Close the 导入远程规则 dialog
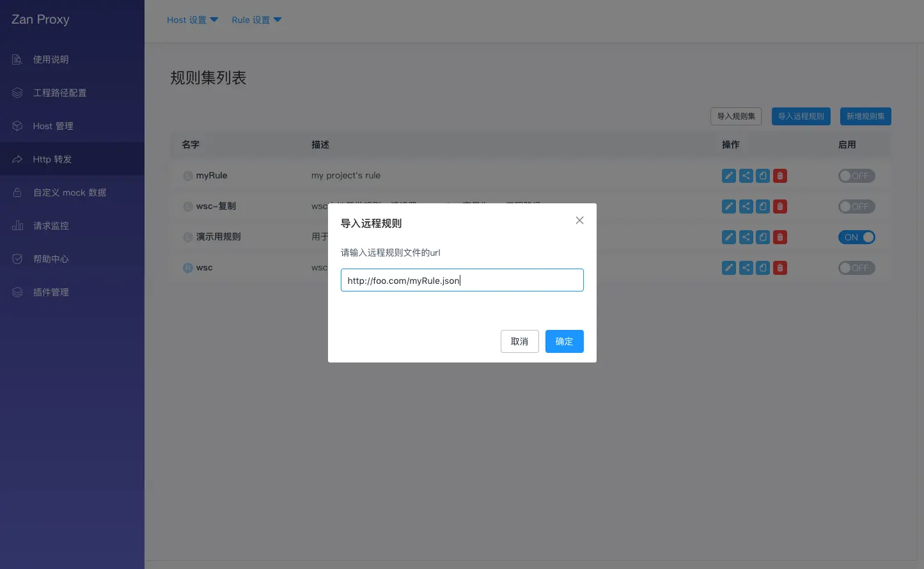Screen dimensions: 924x569 coord(579,220)
